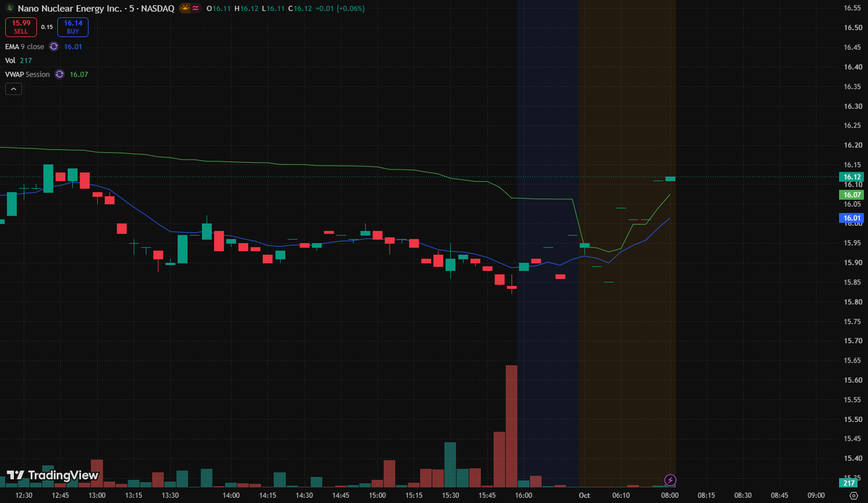This screenshot has width=868, height=503.
Task: Click the blue 16.01 EMA axis label
Action: [851, 218]
